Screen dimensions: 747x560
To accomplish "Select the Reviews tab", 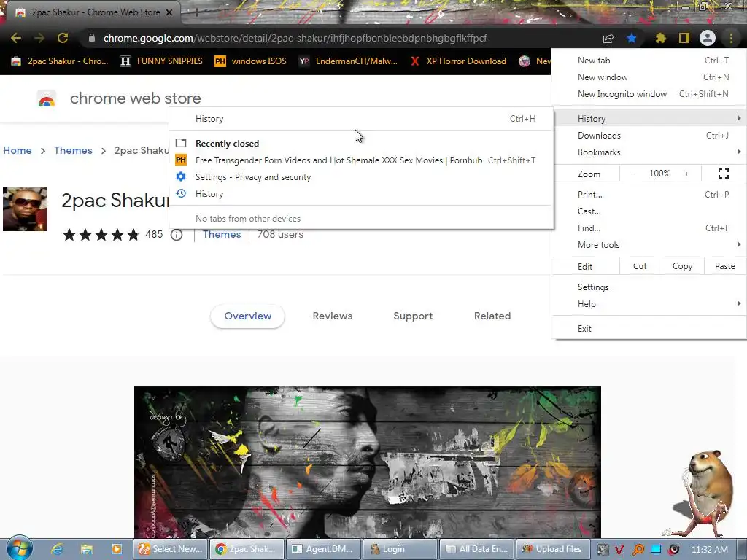I will 333,316.
